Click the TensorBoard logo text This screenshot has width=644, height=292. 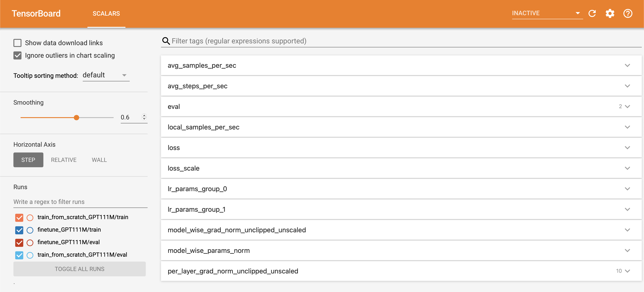36,13
